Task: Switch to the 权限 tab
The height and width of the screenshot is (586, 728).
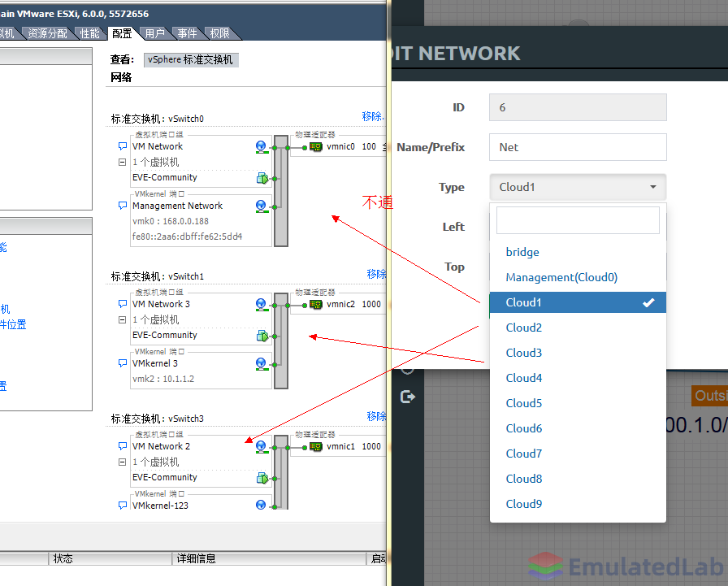Action: pyautogui.click(x=219, y=33)
